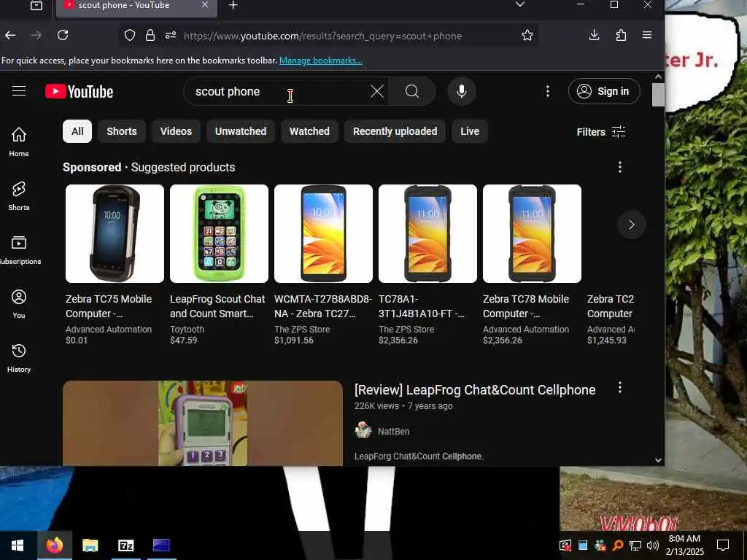This screenshot has height=560, width=747.
Task: Select the All filter chip
Action: (77, 131)
